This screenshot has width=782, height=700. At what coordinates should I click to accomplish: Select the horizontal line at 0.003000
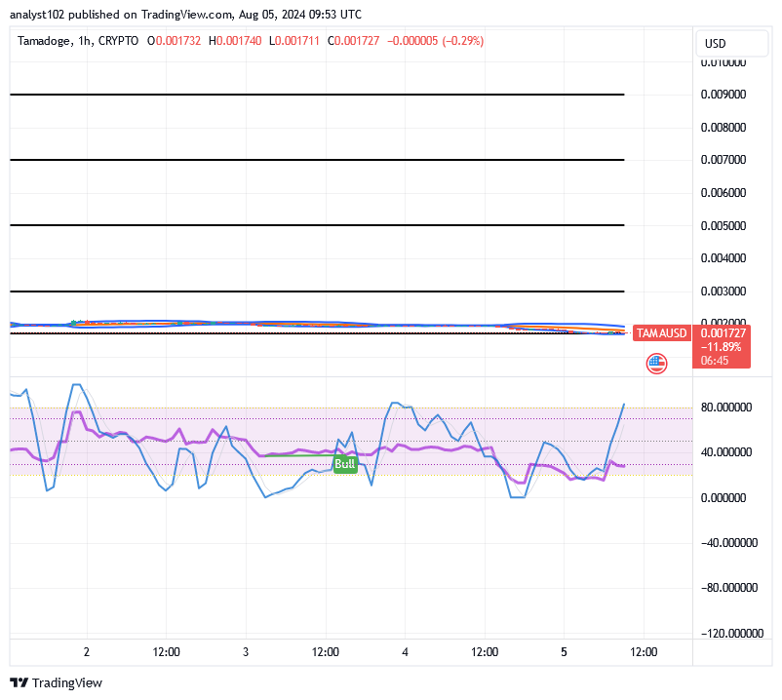(317, 292)
